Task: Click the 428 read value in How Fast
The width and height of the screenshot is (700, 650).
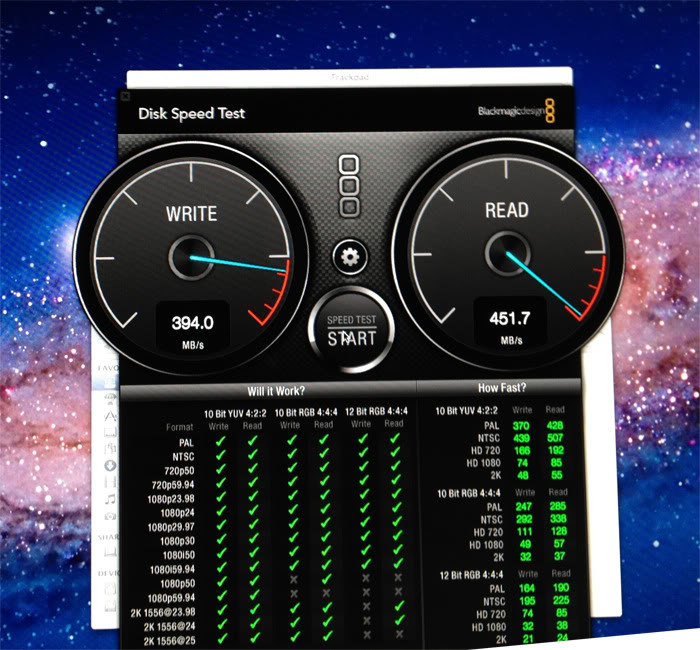Action: pos(555,425)
